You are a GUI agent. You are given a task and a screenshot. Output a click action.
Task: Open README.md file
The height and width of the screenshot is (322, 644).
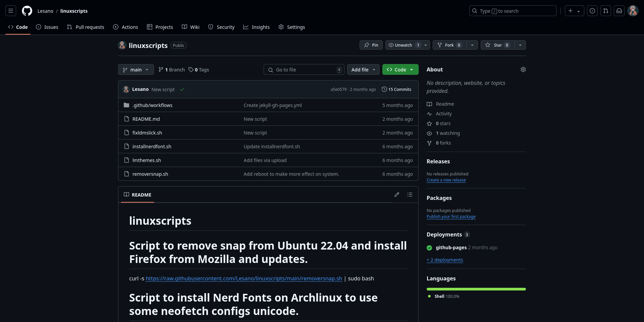(146, 119)
